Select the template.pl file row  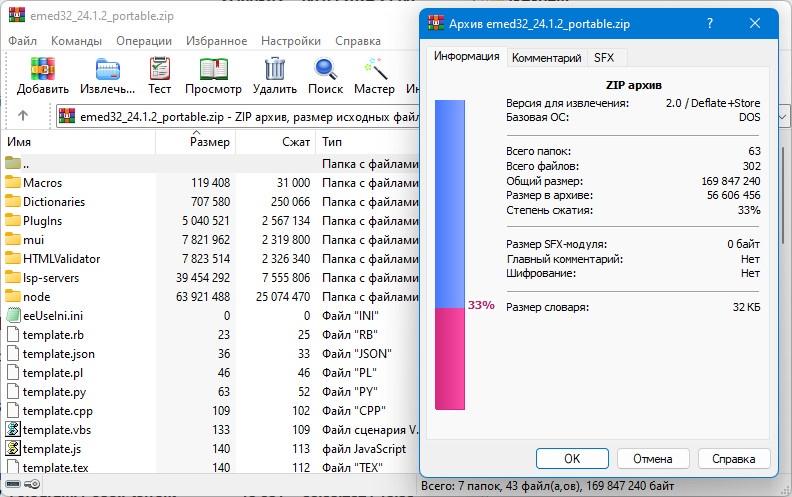tap(210, 373)
